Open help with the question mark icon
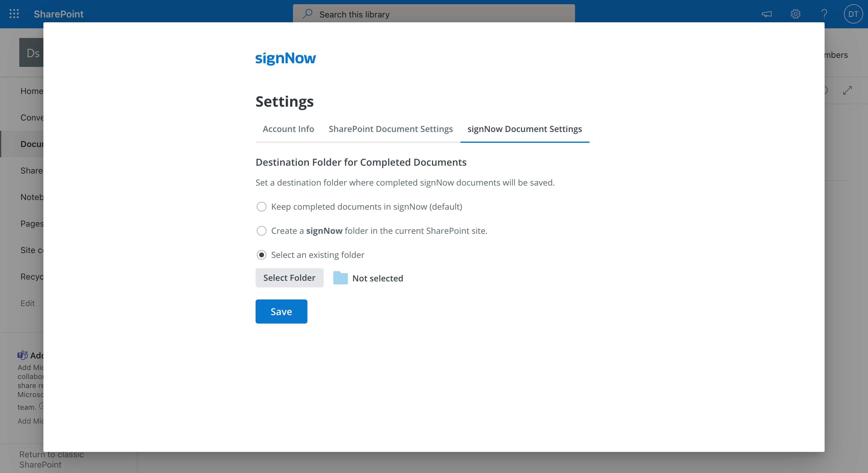 (824, 14)
